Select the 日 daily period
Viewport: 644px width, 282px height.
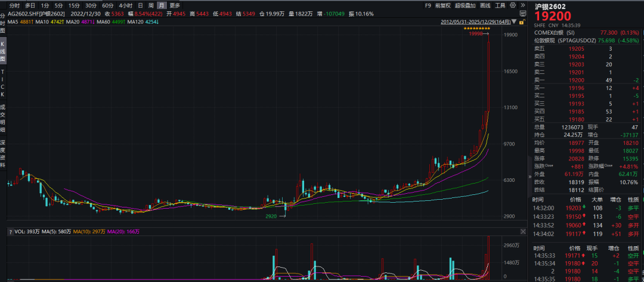[x=140, y=5]
